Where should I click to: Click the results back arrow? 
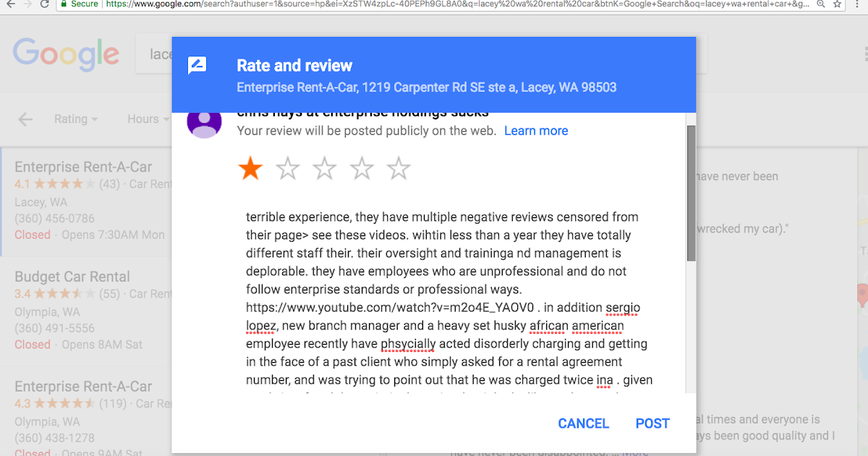click(25, 119)
